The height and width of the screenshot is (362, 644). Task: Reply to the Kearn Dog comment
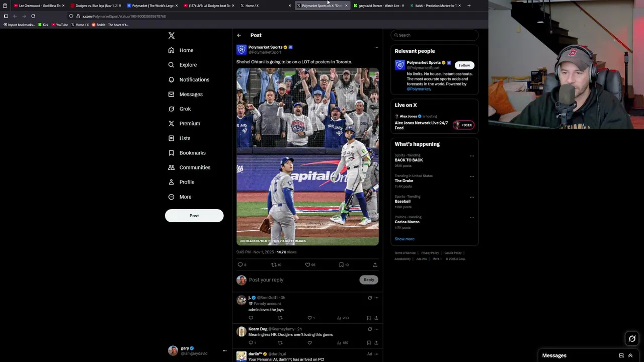point(251,343)
